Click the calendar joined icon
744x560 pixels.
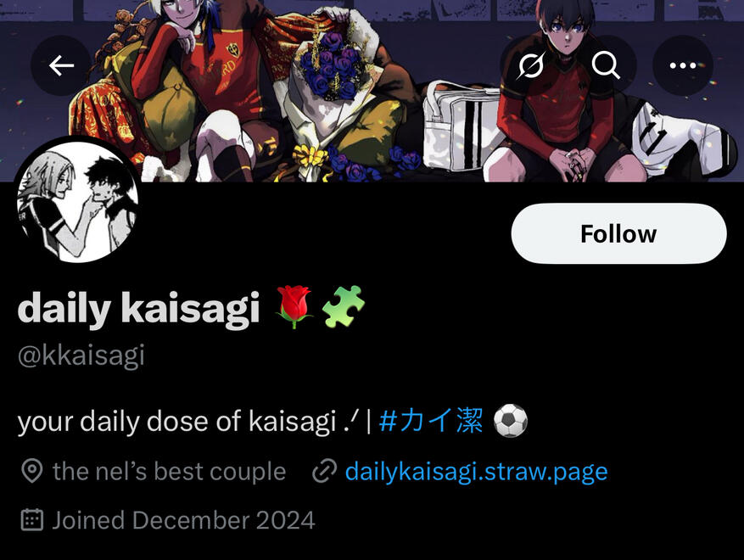(x=32, y=519)
